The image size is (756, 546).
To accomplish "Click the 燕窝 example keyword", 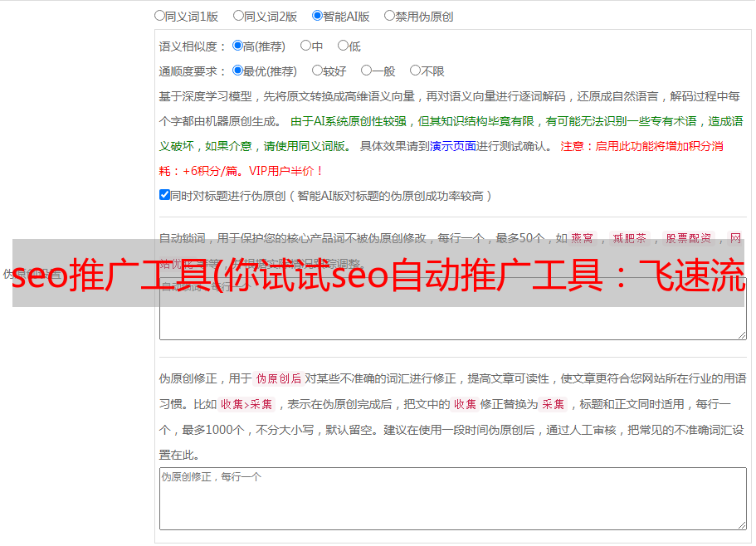I will [x=583, y=238].
